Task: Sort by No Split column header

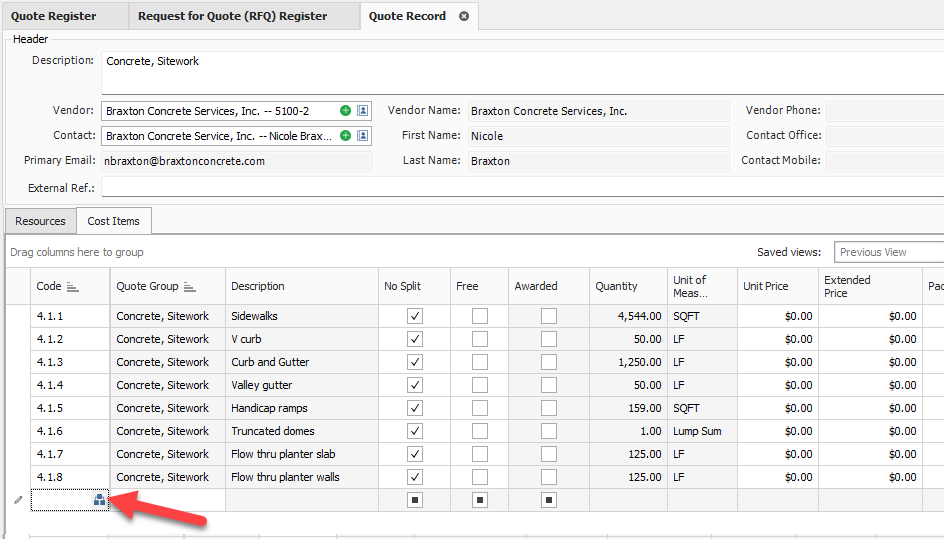Action: pyautogui.click(x=414, y=286)
